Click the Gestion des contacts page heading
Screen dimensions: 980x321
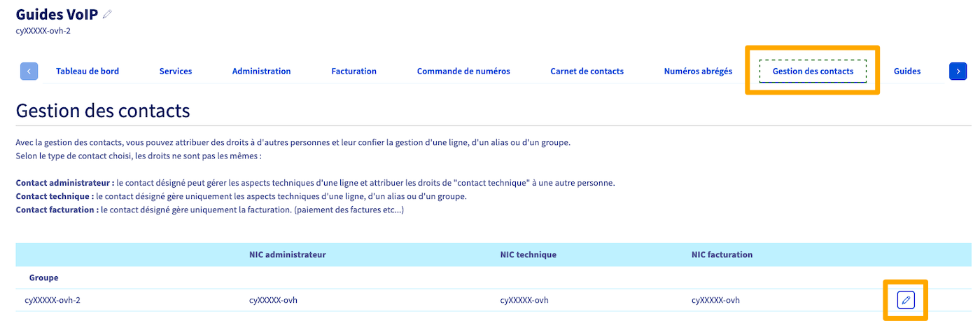102,111
